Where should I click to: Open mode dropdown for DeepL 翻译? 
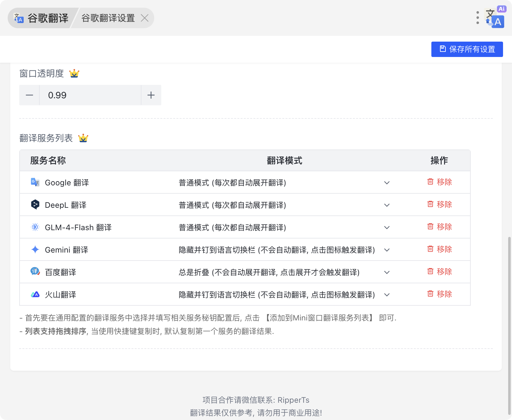click(284, 205)
